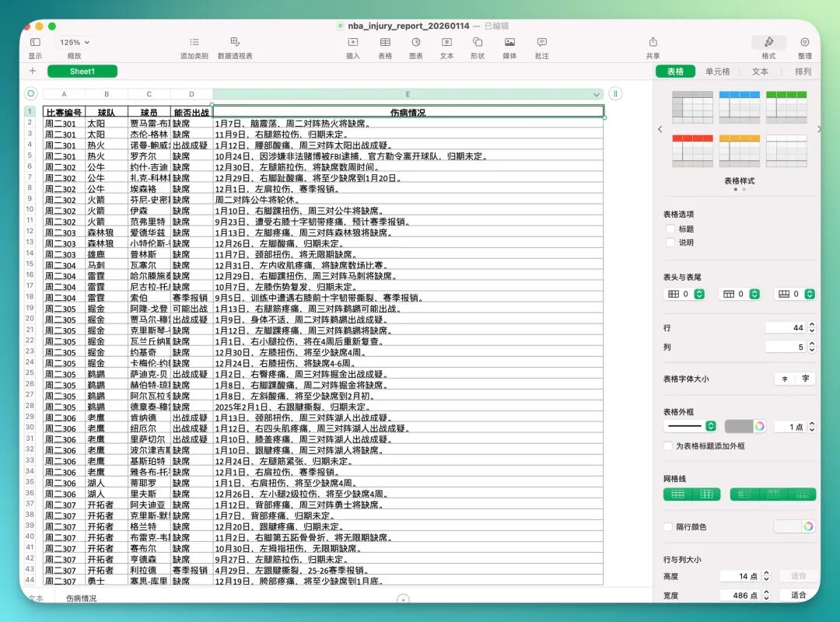
Task: Enable the 说明 caption checkbox
Action: click(670, 243)
